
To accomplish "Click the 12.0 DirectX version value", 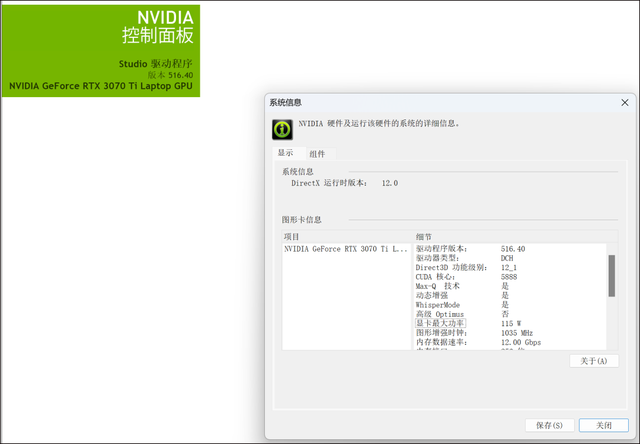I will pyautogui.click(x=390, y=183).
